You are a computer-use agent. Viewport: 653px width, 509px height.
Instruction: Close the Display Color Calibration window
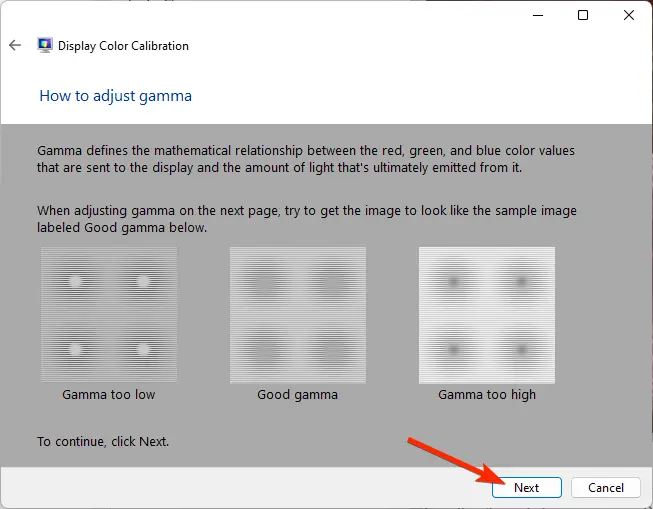click(629, 15)
